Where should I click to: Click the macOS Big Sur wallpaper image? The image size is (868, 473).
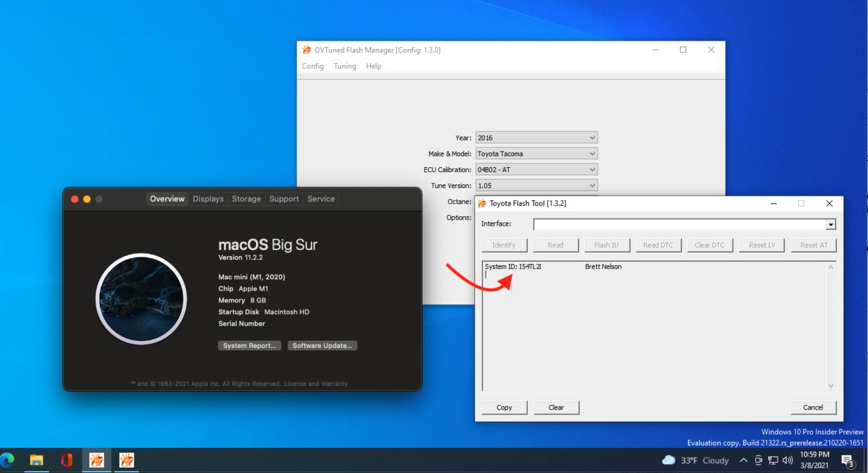pos(141,299)
